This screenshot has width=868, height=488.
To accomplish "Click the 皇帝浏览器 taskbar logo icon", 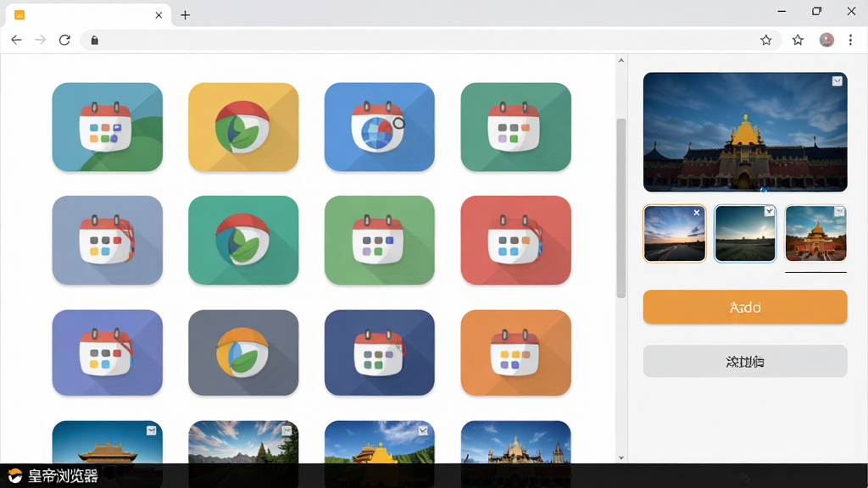I will [15, 476].
